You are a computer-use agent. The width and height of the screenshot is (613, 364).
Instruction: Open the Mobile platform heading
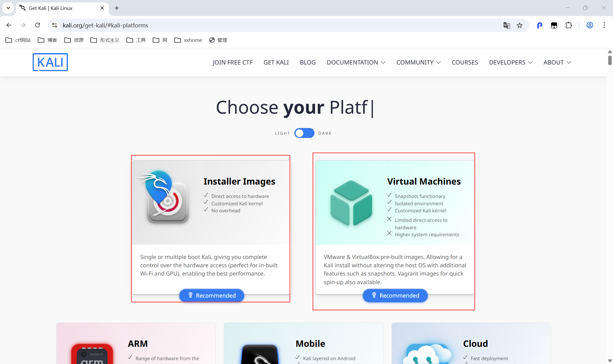click(310, 344)
